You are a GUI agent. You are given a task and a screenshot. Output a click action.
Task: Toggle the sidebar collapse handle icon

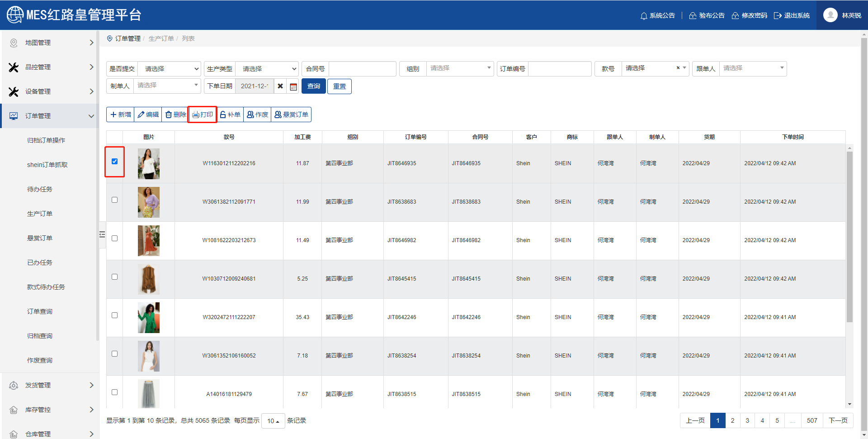click(102, 234)
